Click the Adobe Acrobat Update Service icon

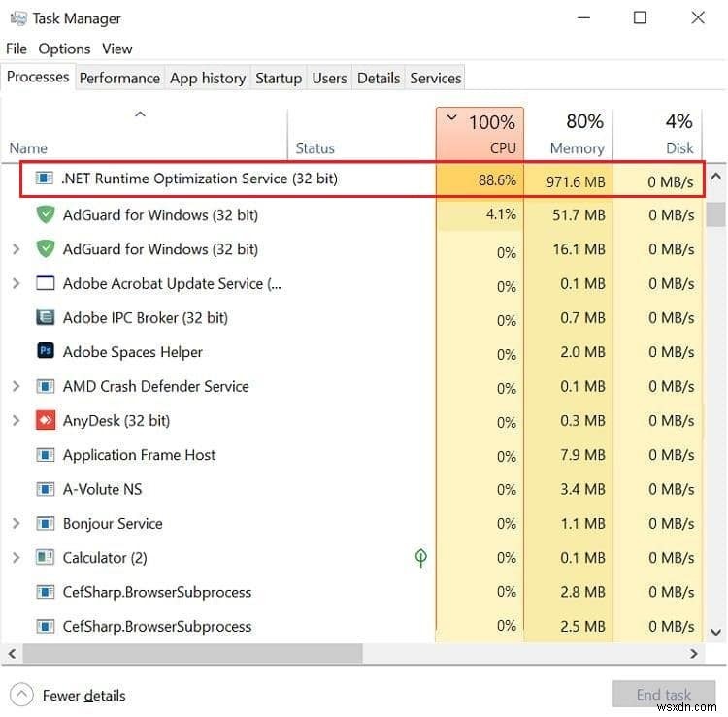tap(46, 283)
